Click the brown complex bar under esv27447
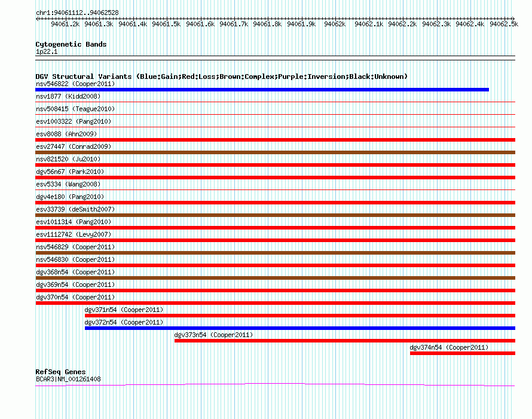The height and width of the screenshot is (419, 532). tap(275, 152)
